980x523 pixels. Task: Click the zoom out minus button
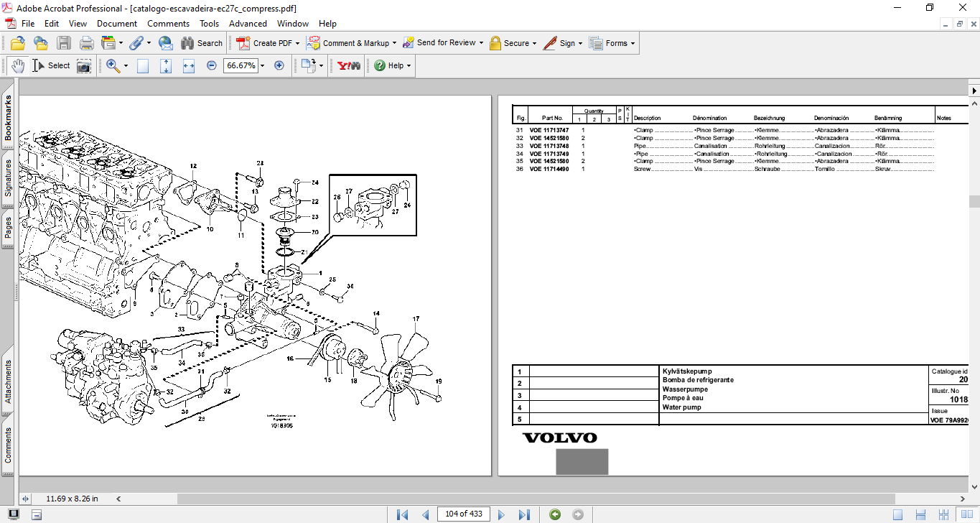[212, 65]
